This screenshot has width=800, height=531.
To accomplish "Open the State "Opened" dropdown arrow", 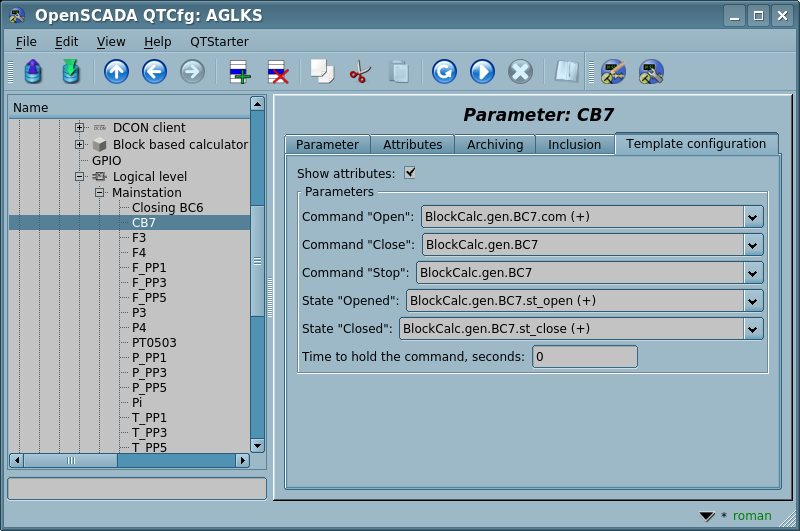I will coord(753,301).
